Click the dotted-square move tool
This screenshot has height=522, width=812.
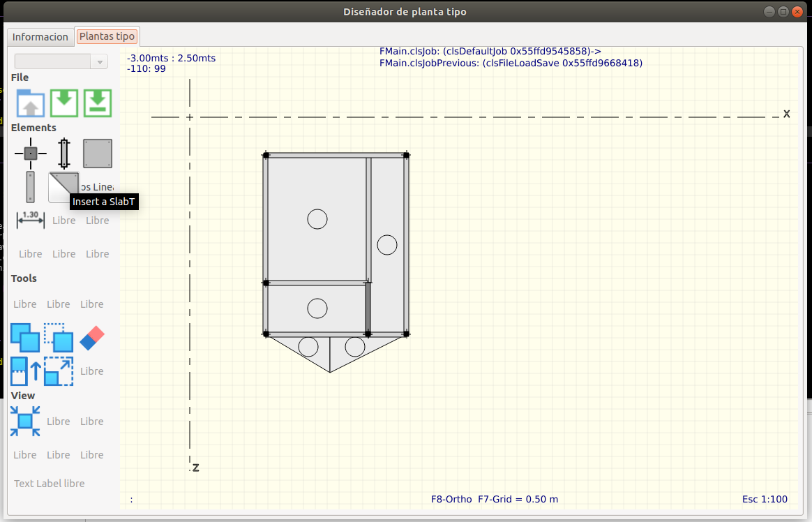59,338
